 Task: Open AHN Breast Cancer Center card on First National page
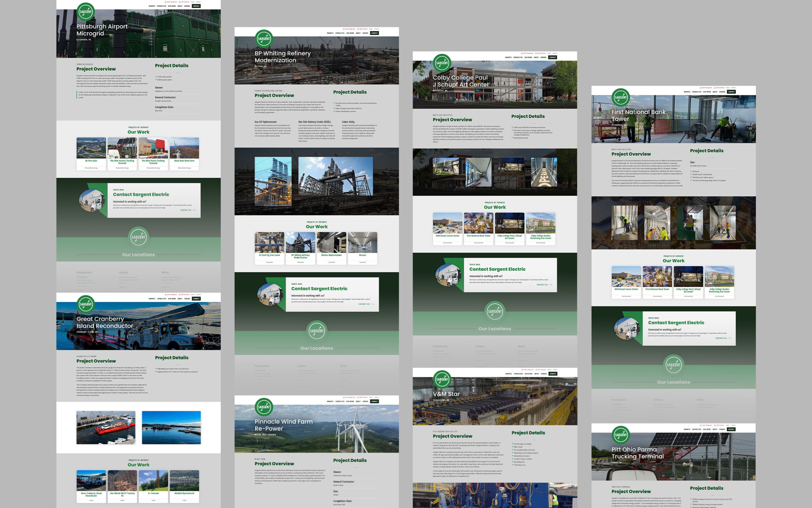pos(626,282)
